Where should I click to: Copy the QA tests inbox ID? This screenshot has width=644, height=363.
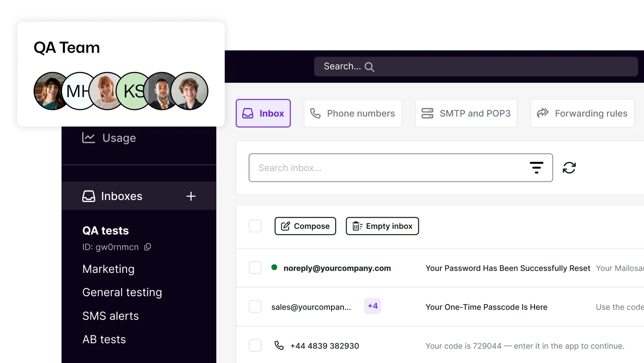[148, 247]
